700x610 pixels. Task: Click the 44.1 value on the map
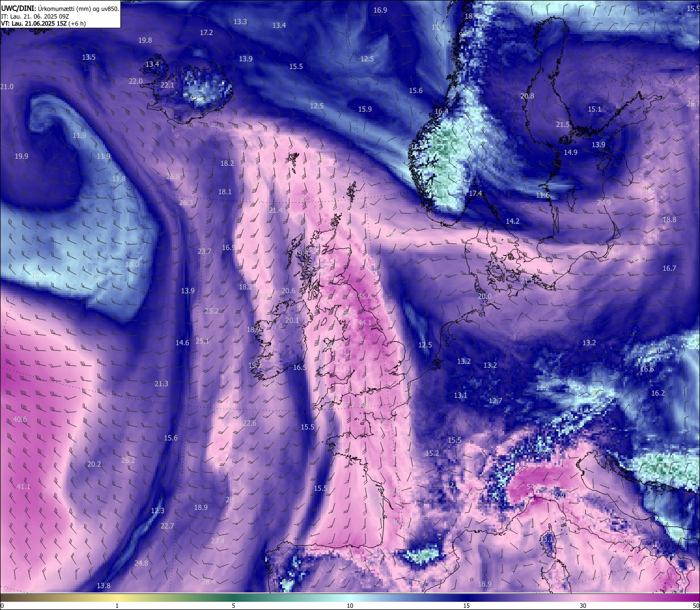pyautogui.click(x=365, y=322)
